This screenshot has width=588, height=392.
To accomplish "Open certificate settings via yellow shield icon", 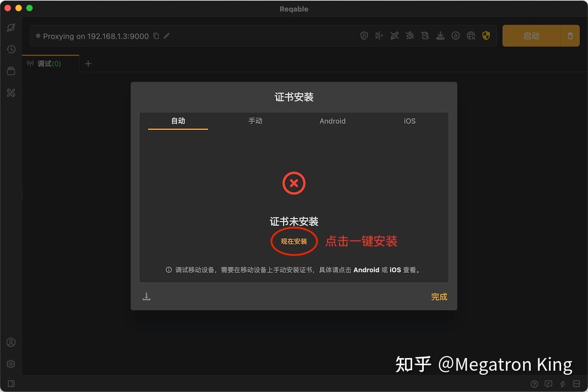I will (x=486, y=35).
